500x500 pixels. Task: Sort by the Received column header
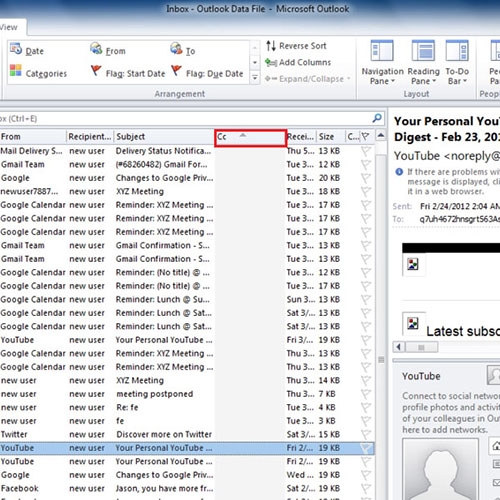coord(301,137)
